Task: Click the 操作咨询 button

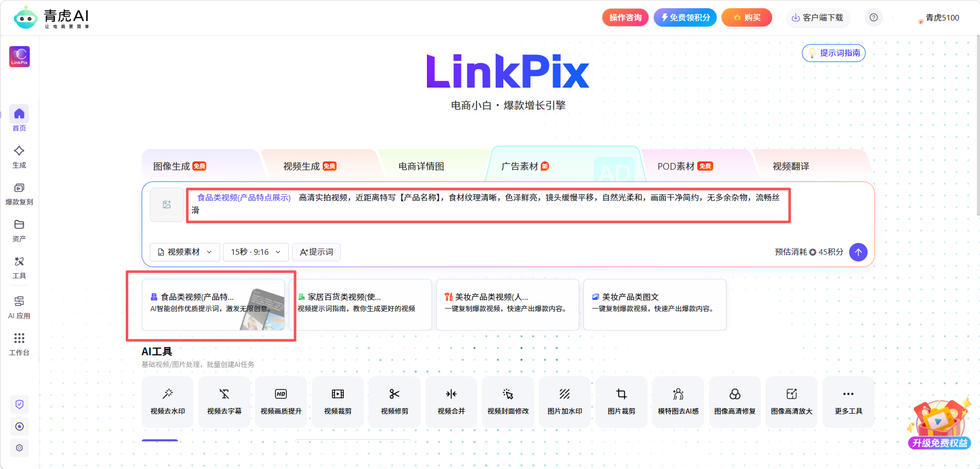Action: click(625, 17)
